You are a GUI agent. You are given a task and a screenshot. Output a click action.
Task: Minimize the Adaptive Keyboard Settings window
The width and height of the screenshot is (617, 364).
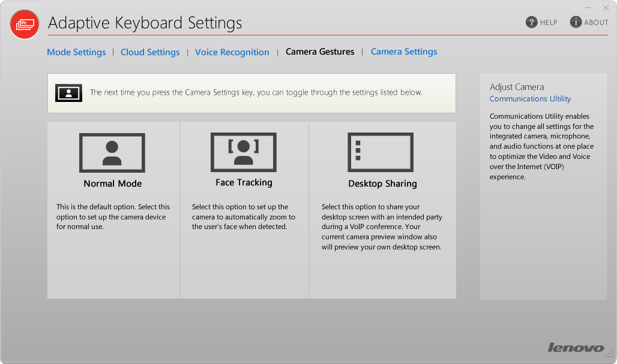[x=588, y=8]
